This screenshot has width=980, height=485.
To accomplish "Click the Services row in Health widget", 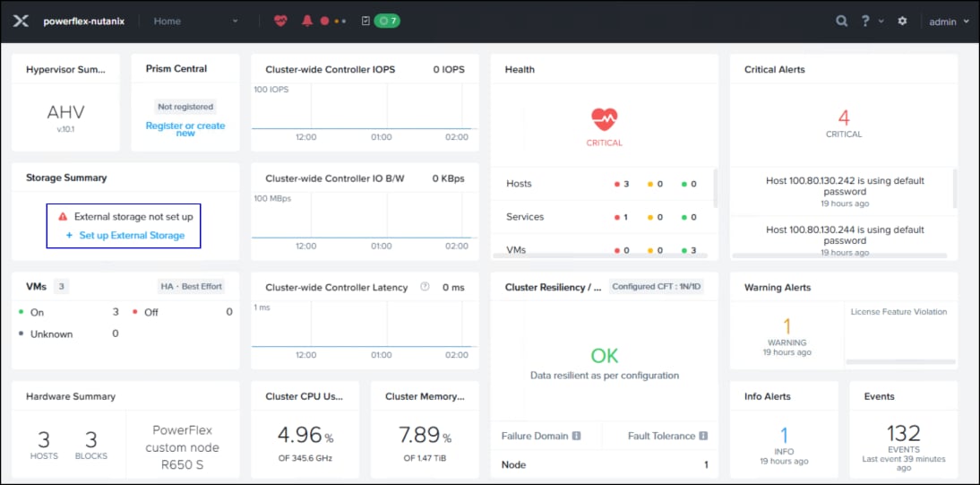I will click(x=602, y=217).
